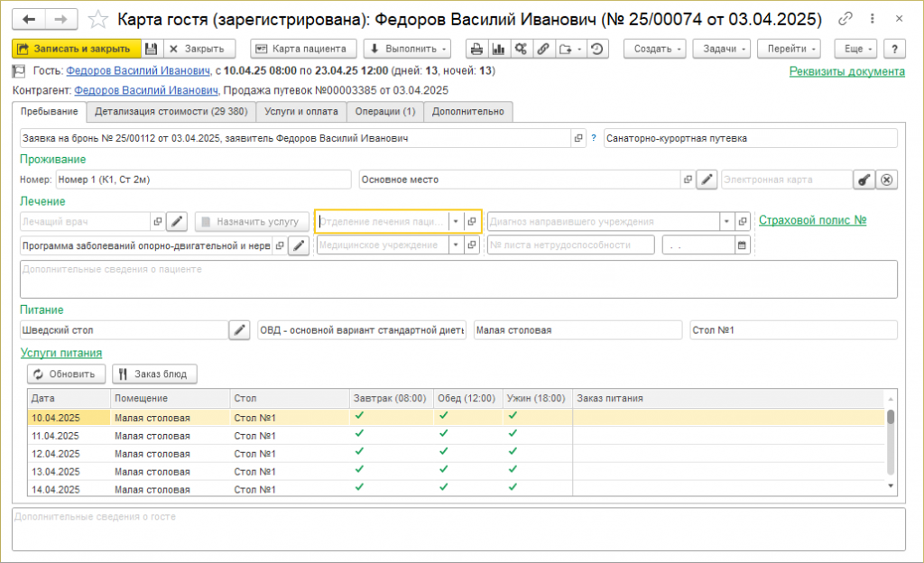Toggle breakfast check for 10.04.2025

point(359,416)
